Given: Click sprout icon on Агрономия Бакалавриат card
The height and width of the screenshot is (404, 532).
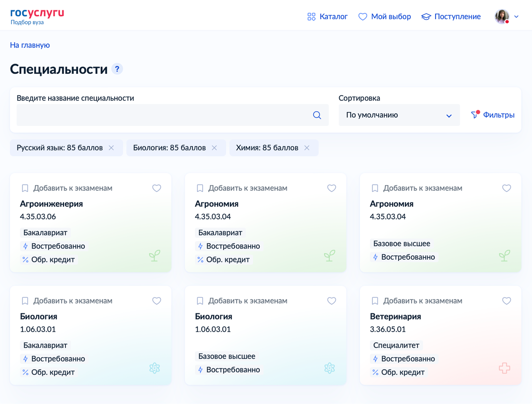Looking at the screenshot, I should [330, 256].
